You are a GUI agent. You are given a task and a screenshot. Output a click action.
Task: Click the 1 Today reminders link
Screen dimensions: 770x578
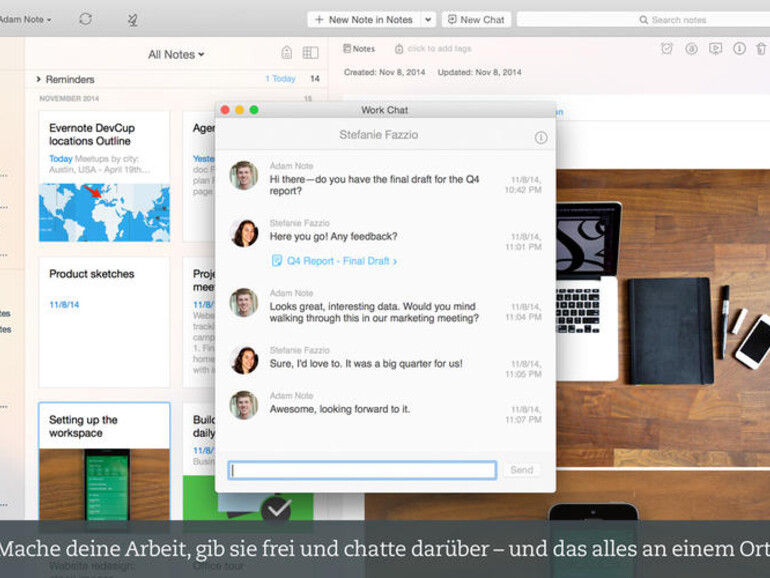[x=280, y=79]
